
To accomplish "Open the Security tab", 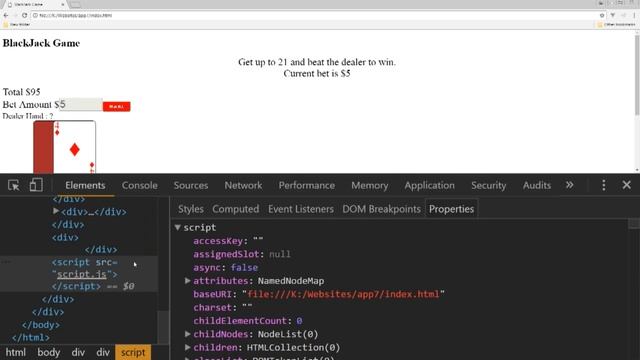I will (489, 185).
